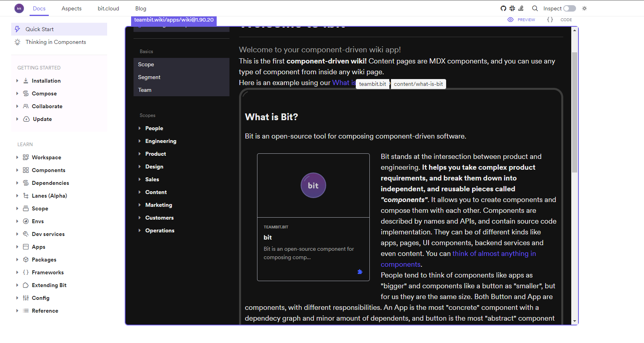Expand the Dependencies section arrow
Screen dimensions: 644x343
[x=17, y=183]
